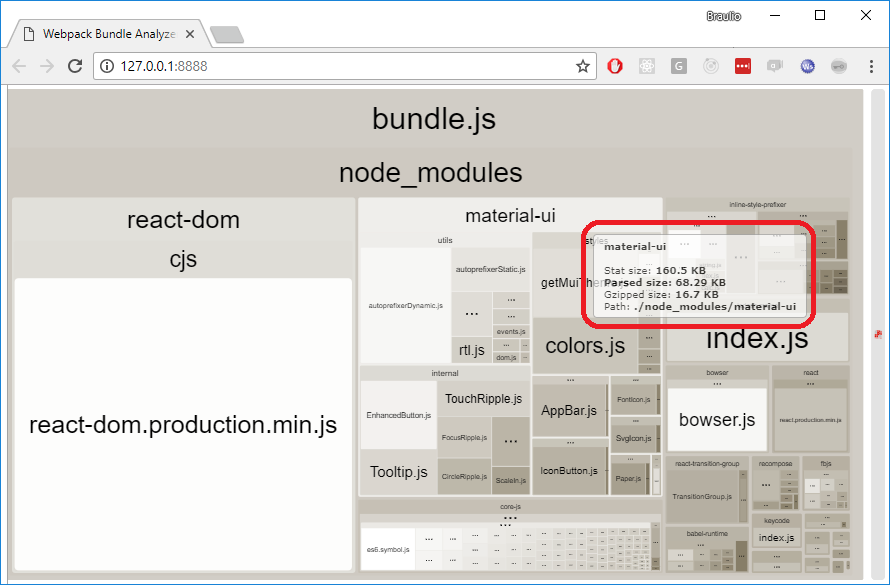Click the CircleRipple.js block
Viewport: 890px width, 585px height.
464,476
